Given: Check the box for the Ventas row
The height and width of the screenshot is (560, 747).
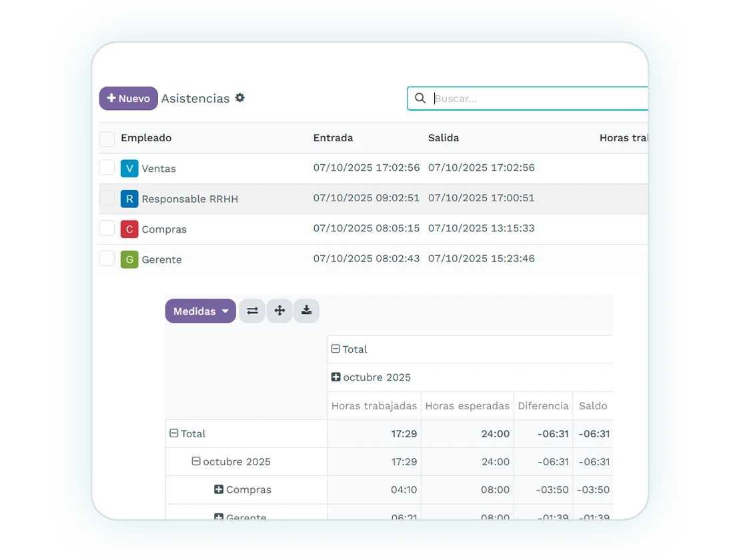Looking at the screenshot, I should click(x=107, y=168).
